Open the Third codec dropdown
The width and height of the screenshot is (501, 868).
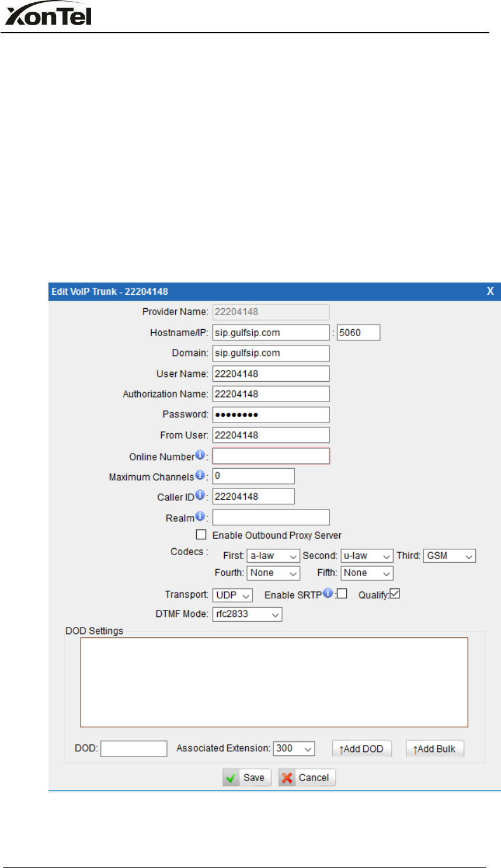tap(450, 556)
